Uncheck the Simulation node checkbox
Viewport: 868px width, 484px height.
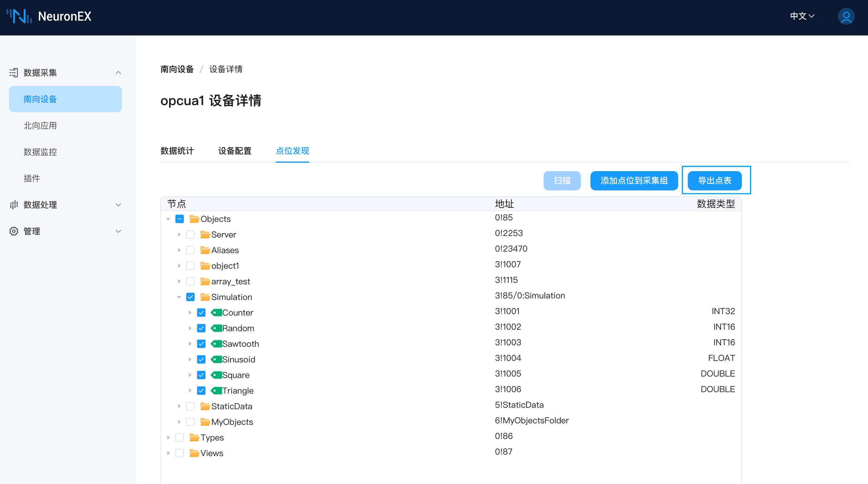tap(191, 297)
